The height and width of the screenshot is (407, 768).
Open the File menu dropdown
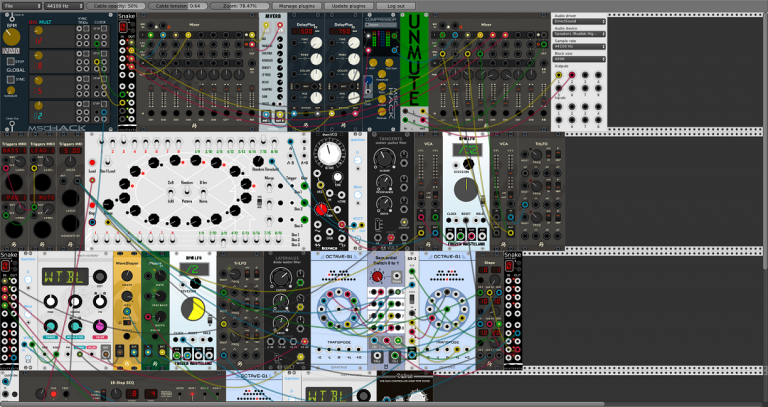[22, 6]
